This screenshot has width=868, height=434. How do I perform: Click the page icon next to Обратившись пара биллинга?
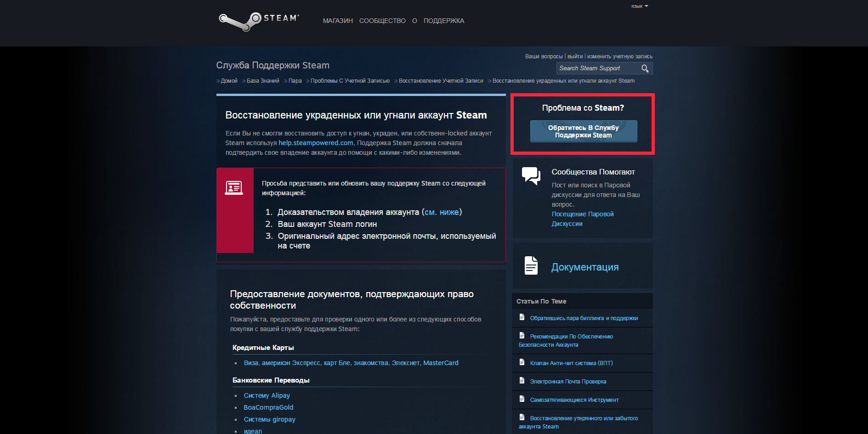522,317
